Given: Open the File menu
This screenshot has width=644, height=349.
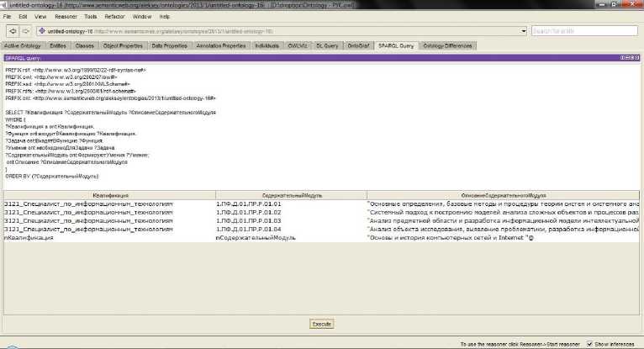Looking at the screenshot, I should point(7,17).
